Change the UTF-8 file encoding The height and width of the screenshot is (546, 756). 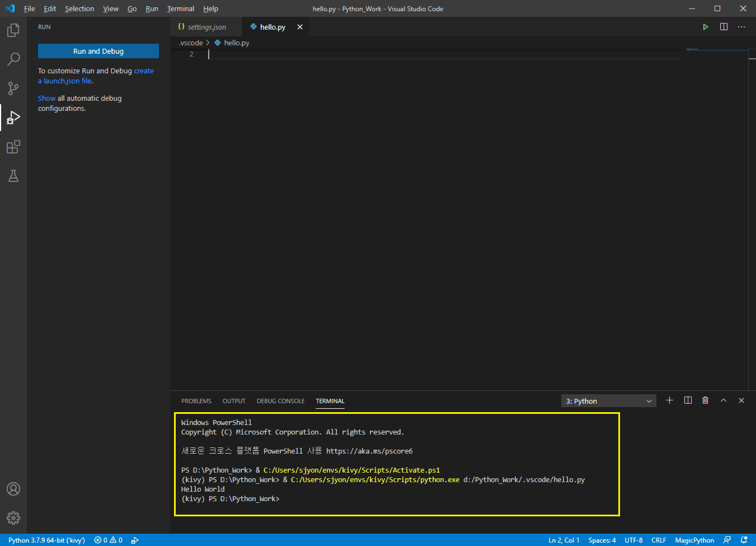[633, 540]
